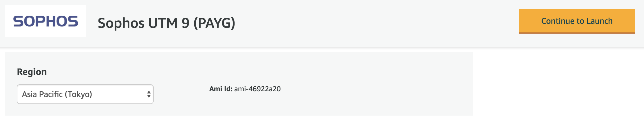Open the Region dropdown
This screenshot has width=644, height=124.
(85, 94)
